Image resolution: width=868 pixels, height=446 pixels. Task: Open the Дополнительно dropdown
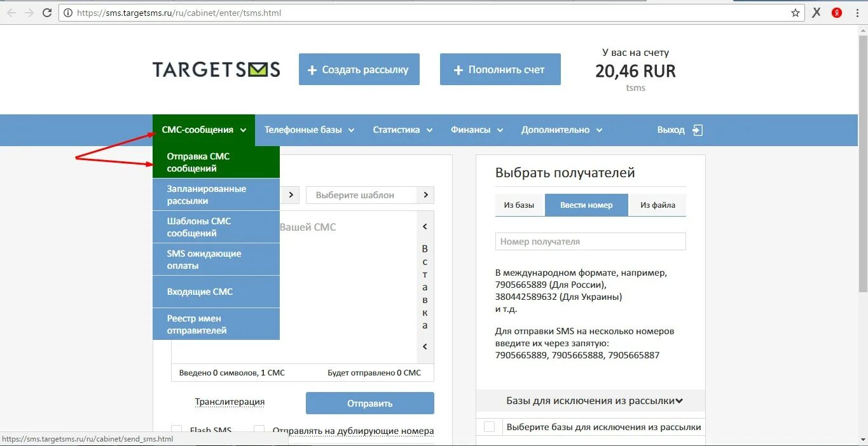click(561, 130)
